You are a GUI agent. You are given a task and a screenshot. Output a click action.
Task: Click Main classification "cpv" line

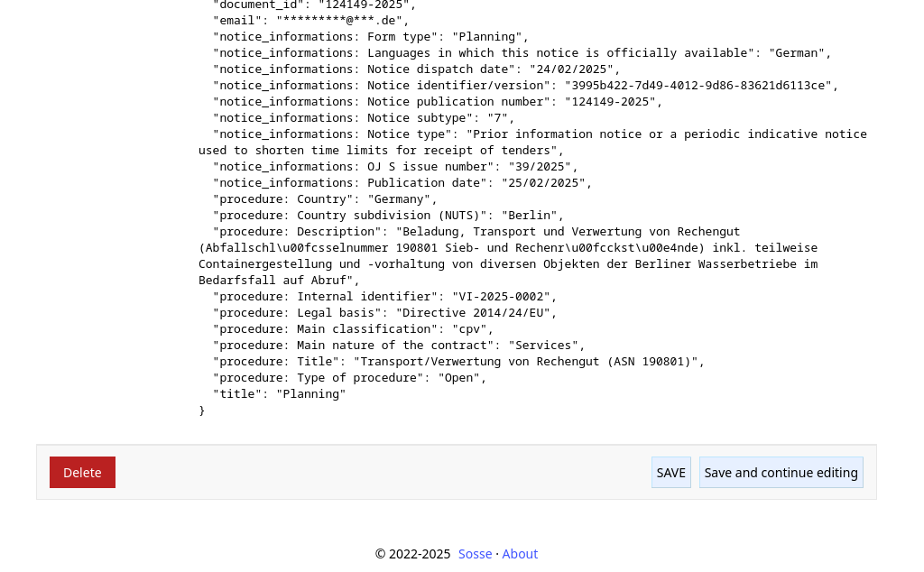tap(353, 328)
